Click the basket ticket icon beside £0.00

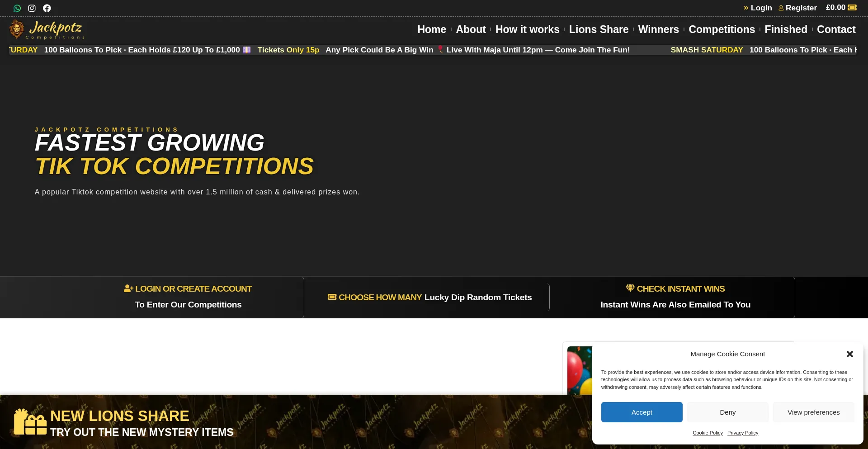pyautogui.click(x=852, y=8)
